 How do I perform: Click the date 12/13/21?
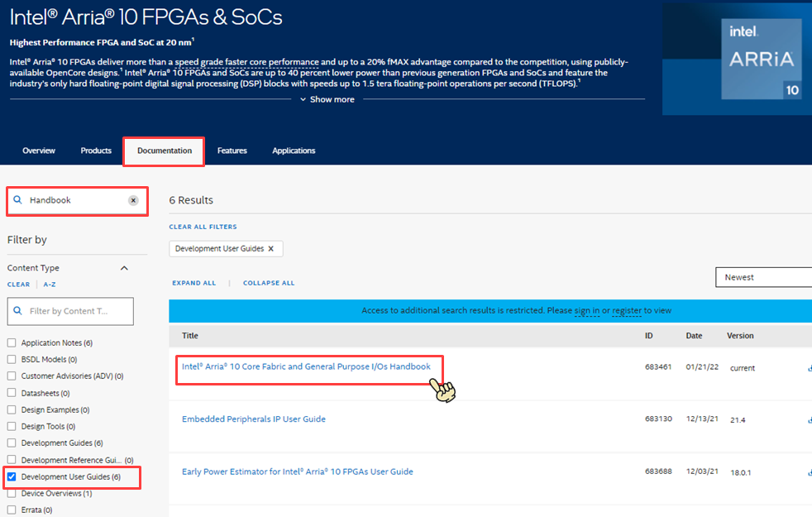point(702,419)
